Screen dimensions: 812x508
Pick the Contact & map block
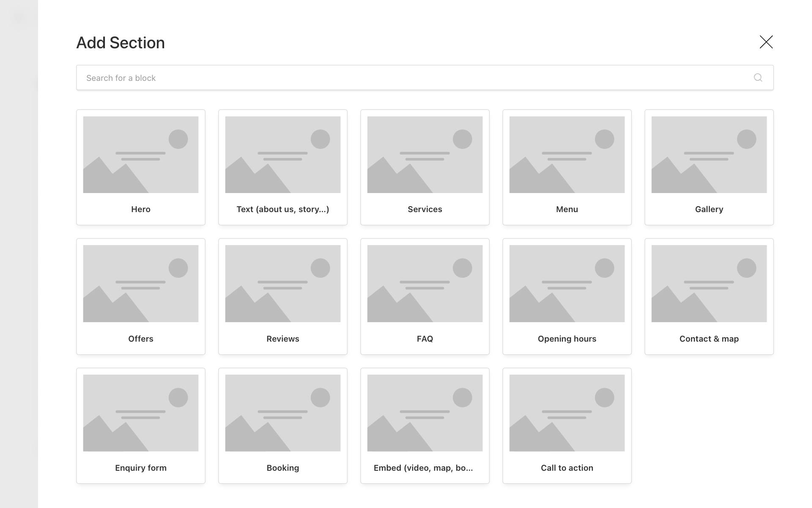click(x=709, y=296)
